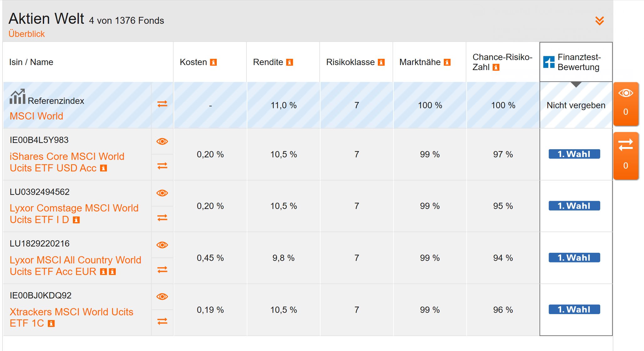Open the orange watchlist side tab
This screenshot has height=351, width=644.
tap(626, 104)
